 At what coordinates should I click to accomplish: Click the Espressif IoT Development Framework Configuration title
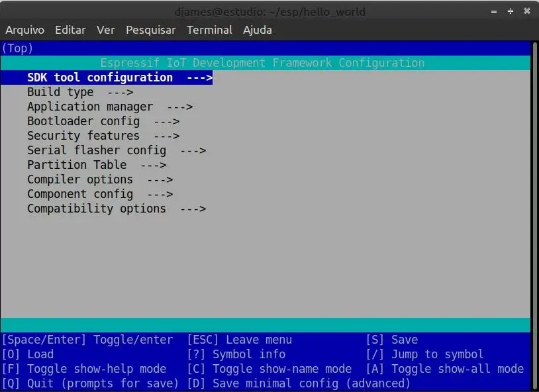click(262, 63)
